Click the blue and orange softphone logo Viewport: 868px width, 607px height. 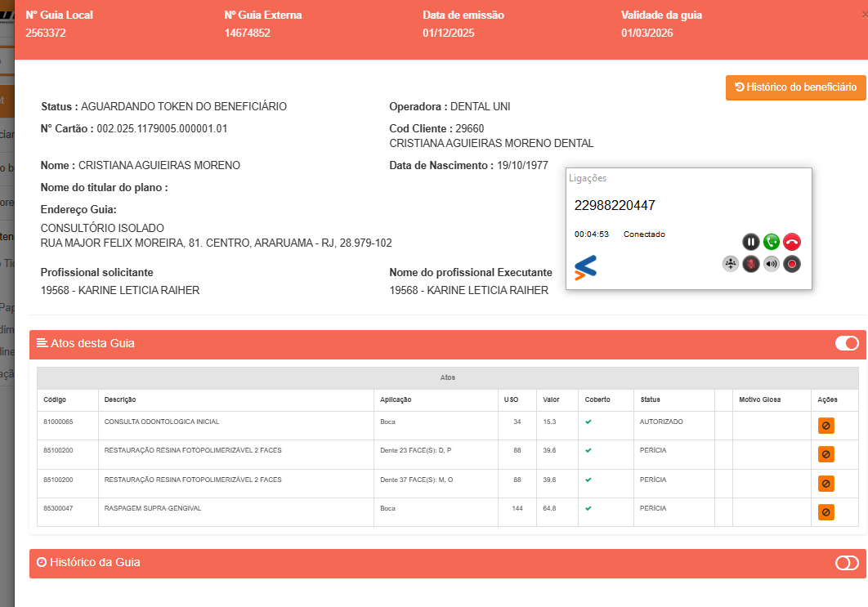click(x=585, y=267)
